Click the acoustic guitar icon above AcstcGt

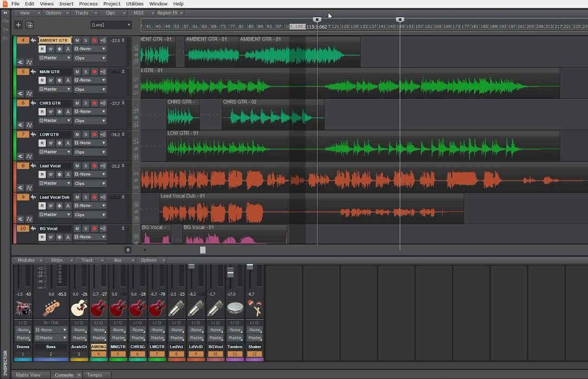tap(79, 309)
